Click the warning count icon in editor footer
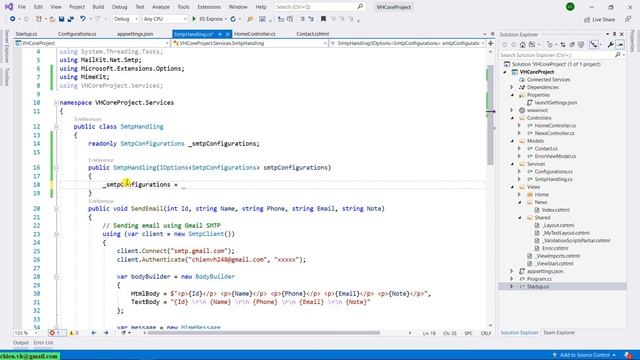The height and width of the screenshot is (360, 640). [x=71, y=333]
